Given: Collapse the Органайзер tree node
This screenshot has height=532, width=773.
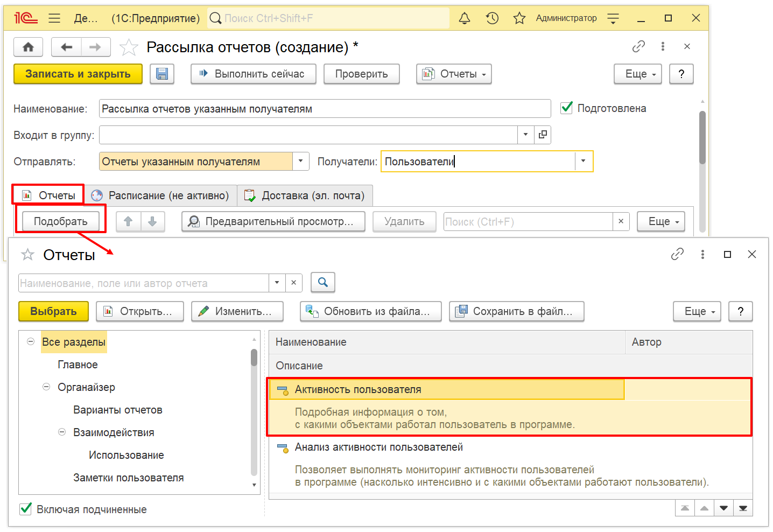Looking at the screenshot, I should pos(46,387).
